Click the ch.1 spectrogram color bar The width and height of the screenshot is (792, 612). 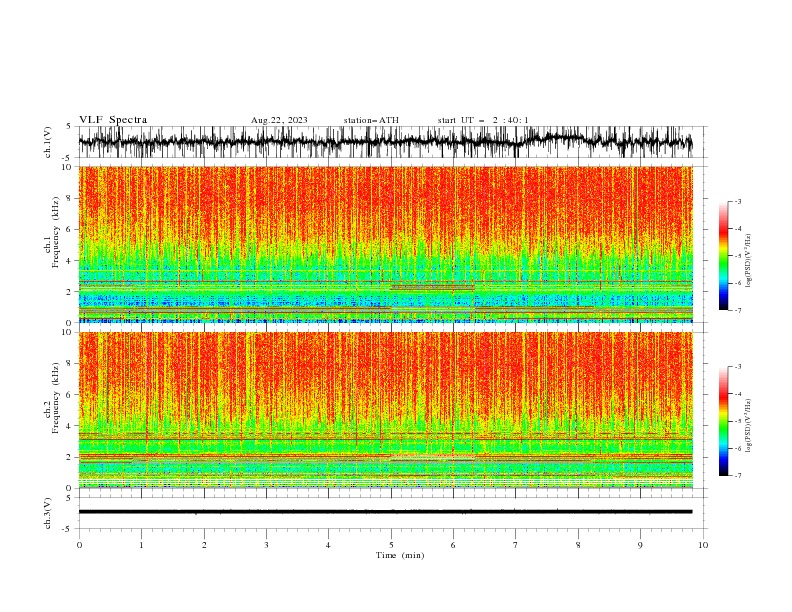coord(723,256)
